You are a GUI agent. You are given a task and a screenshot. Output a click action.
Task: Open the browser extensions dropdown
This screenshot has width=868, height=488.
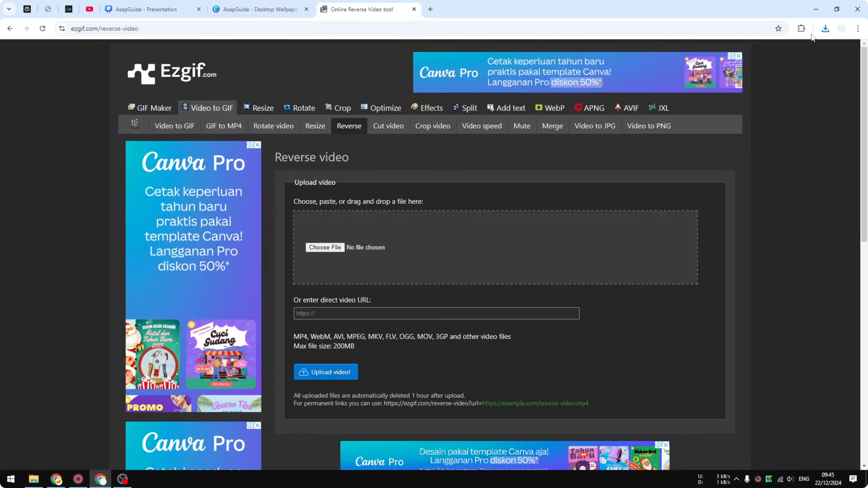801,28
